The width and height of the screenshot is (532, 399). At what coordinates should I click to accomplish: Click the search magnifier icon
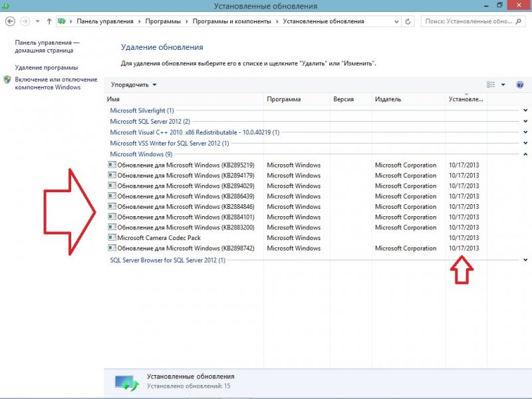[x=518, y=21]
